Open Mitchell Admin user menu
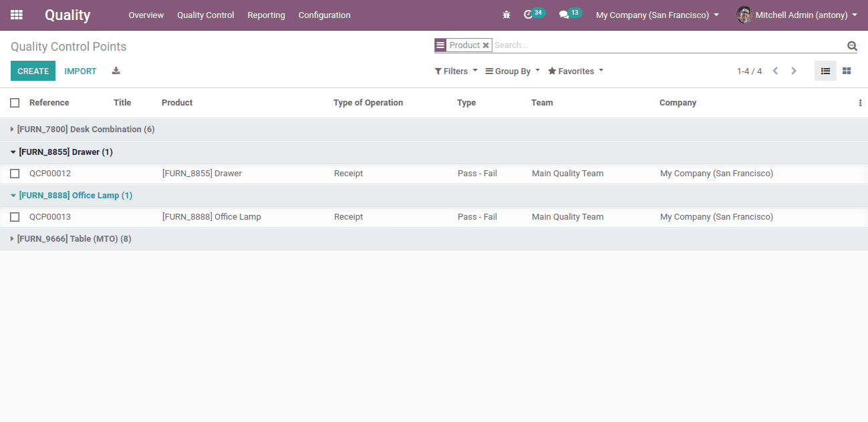The height and width of the screenshot is (422, 868). [x=797, y=15]
